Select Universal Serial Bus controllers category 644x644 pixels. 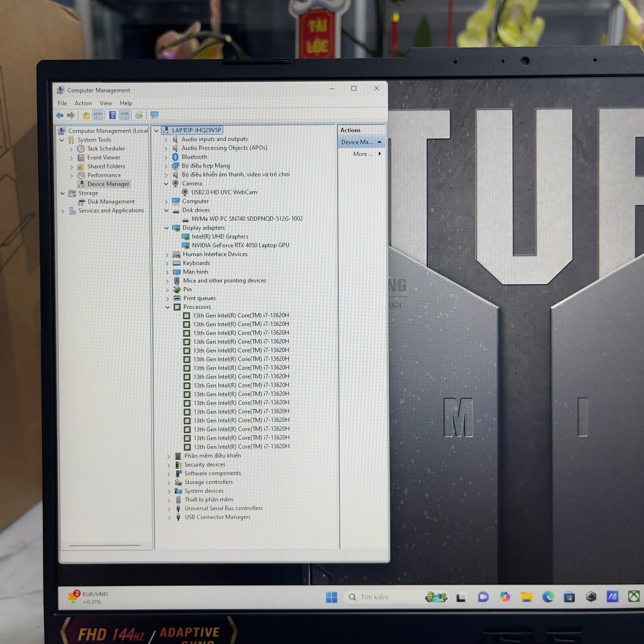(x=224, y=508)
